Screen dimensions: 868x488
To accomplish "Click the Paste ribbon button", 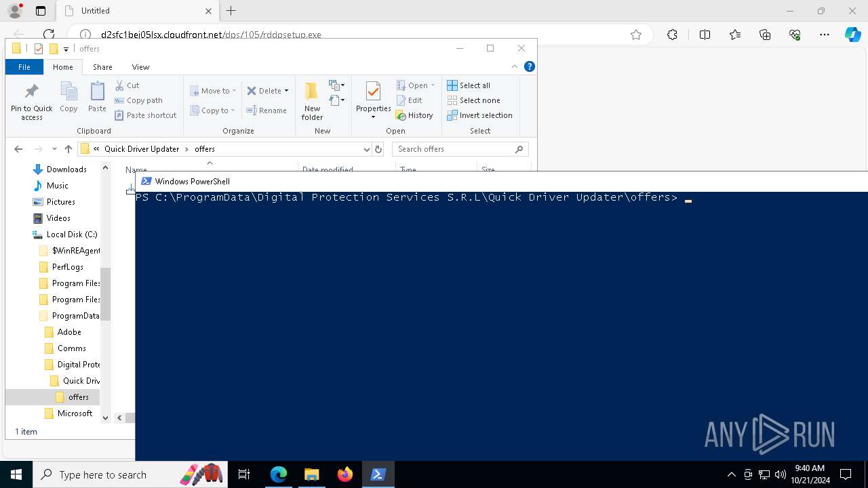I will tap(97, 97).
